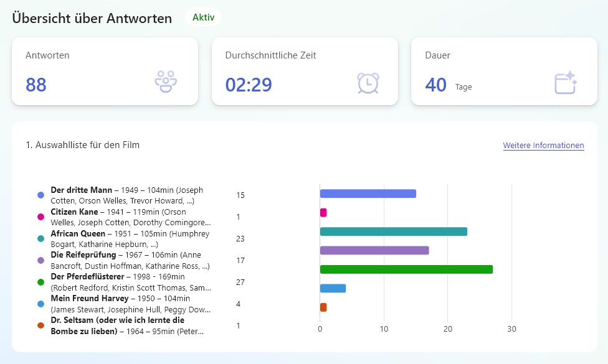The width and height of the screenshot is (608, 364).
Task: Select the teal African Queen bar in chart
Action: point(394,231)
